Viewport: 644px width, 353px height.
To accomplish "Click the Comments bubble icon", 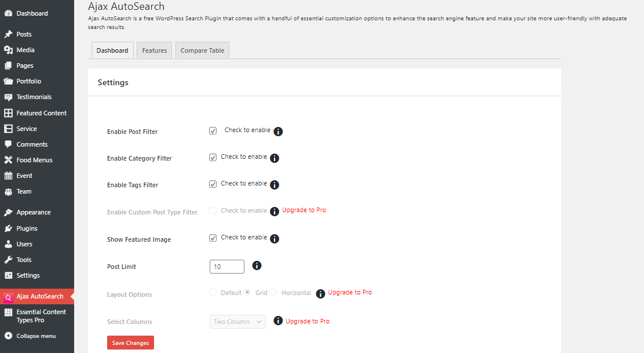I will 8,144.
